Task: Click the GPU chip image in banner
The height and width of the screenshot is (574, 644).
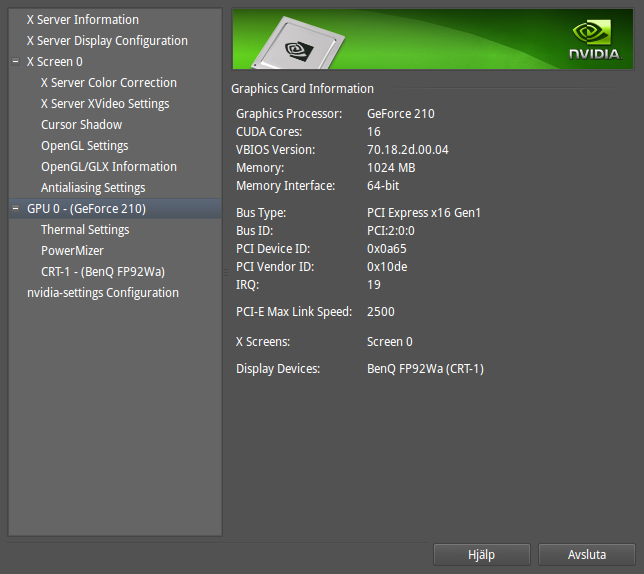Action: point(299,44)
